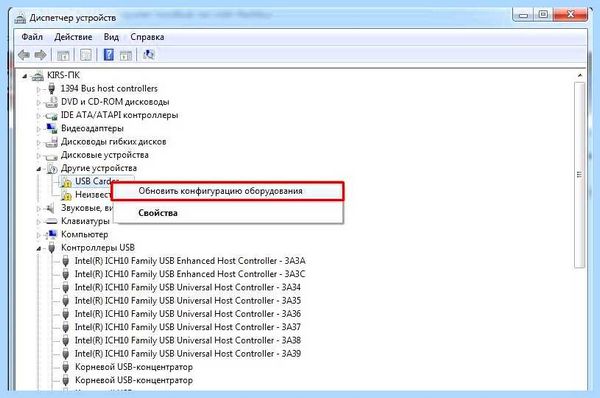Expand the 1394 Bus host controllers node
This screenshot has height=398, width=600.
click(38, 89)
